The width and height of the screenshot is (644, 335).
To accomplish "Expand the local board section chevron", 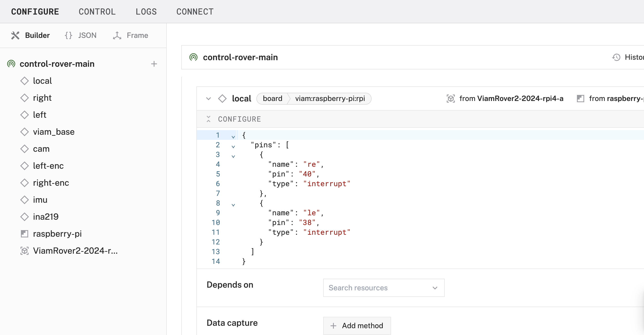I will [x=209, y=98].
